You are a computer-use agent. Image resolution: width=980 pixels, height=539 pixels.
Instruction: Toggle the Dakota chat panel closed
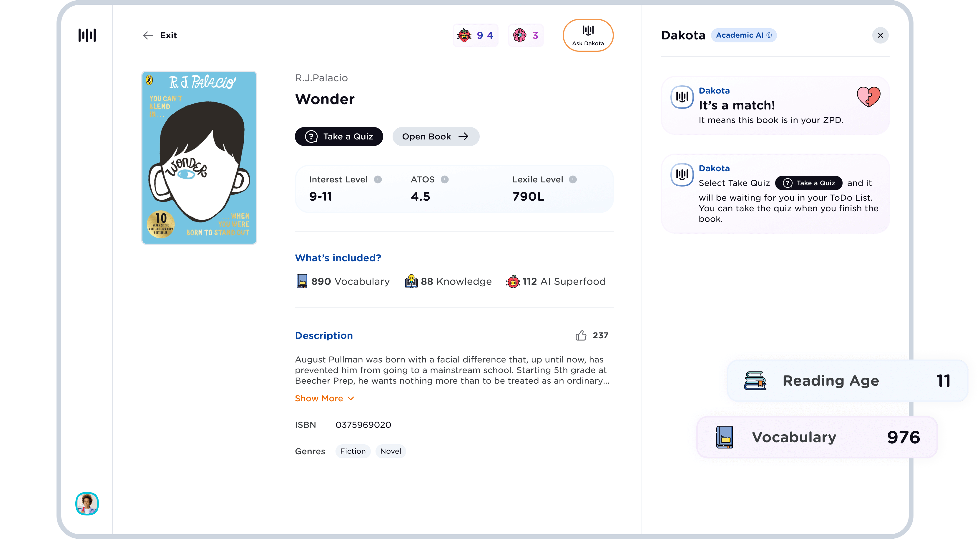pyautogui.click(x=881, y=35)
